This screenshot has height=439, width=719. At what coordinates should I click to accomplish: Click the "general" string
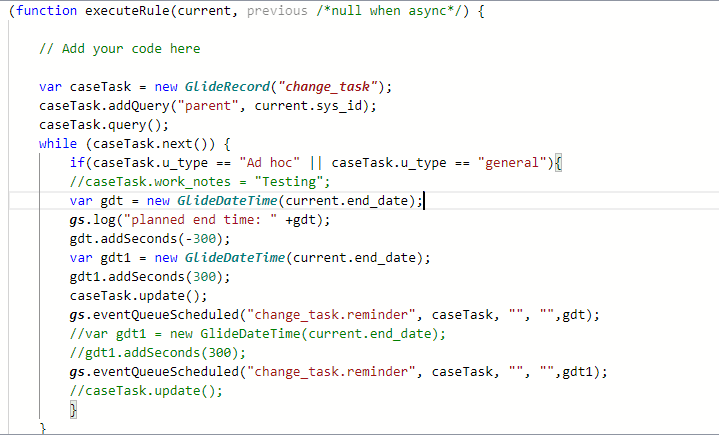pyautogui.click(x=512, y=163)
